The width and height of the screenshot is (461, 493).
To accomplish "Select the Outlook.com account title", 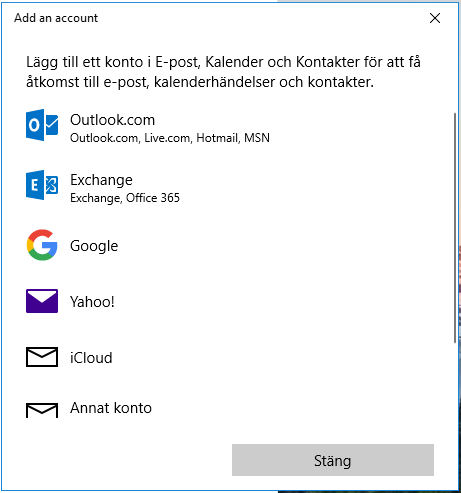I will pos(112,120).
